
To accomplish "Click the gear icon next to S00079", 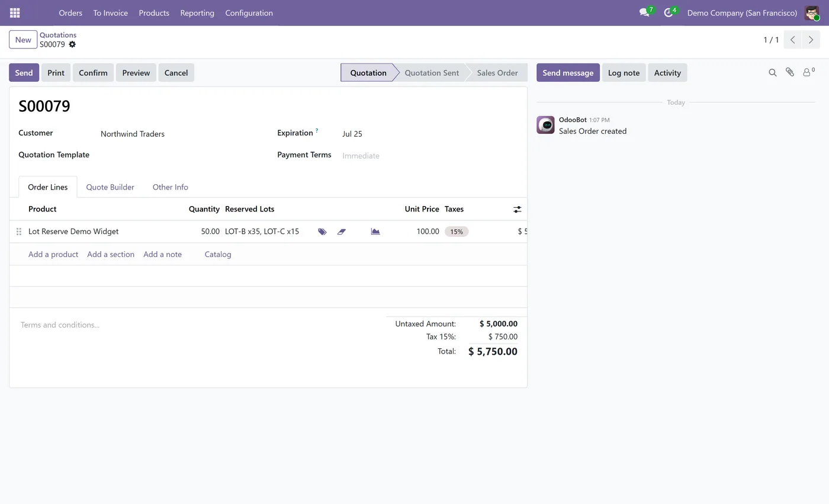I will pyautogui.click(x=72, y=44).
